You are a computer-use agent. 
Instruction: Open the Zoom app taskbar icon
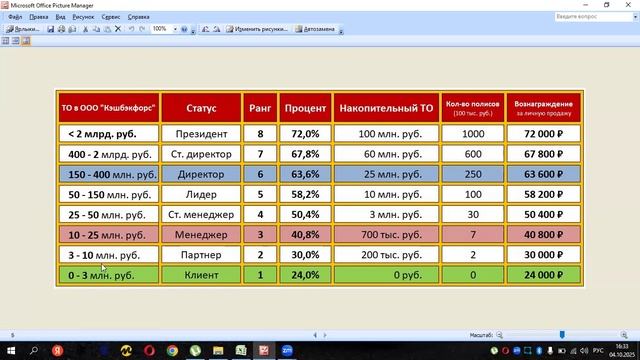(x=287, y=351)
